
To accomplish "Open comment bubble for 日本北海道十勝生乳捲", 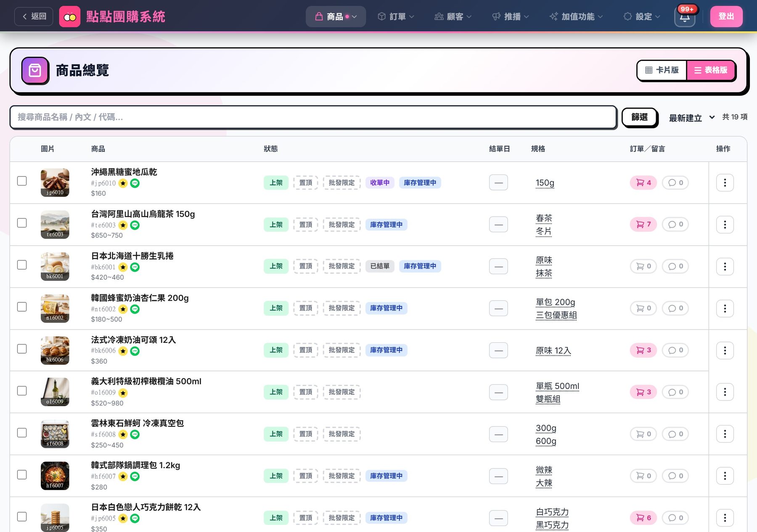I will (675, 266).
